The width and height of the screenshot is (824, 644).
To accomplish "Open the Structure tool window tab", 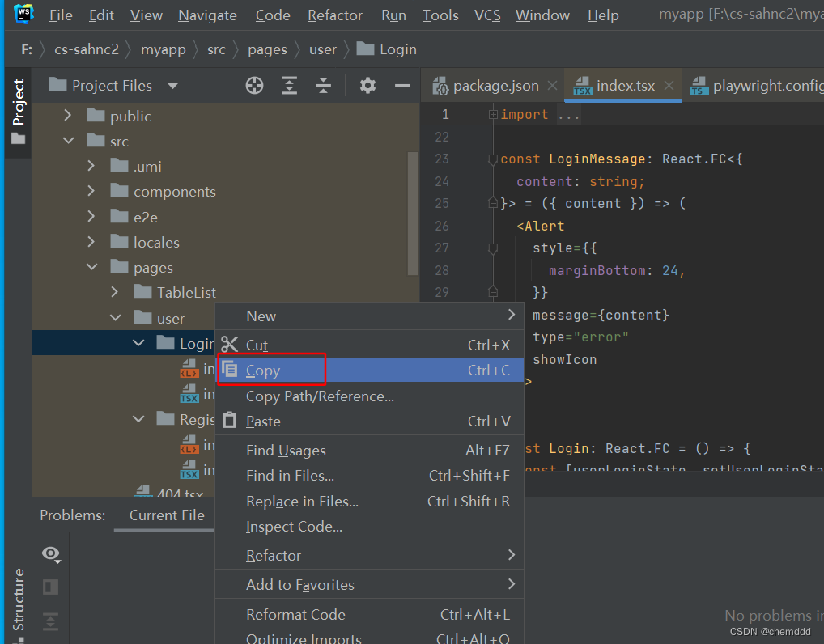I will [19, 599].
